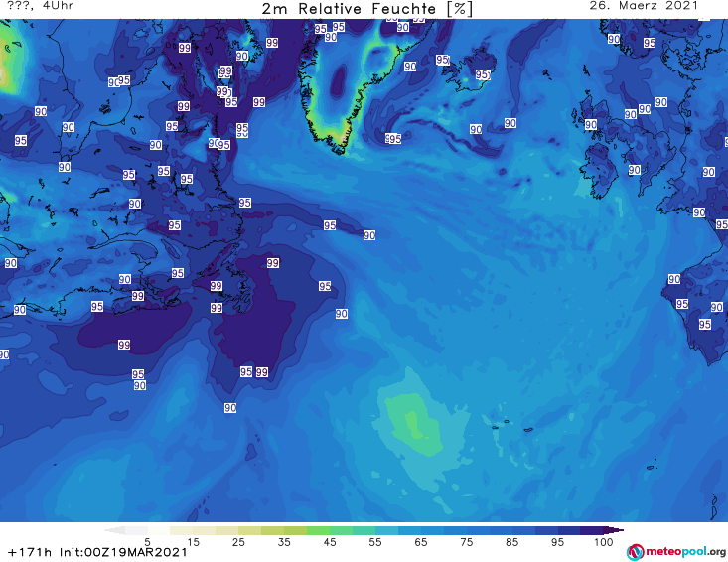Click the colorbar label '5'
This screenshot has height=562, width=728.
[x=147, y=542]
